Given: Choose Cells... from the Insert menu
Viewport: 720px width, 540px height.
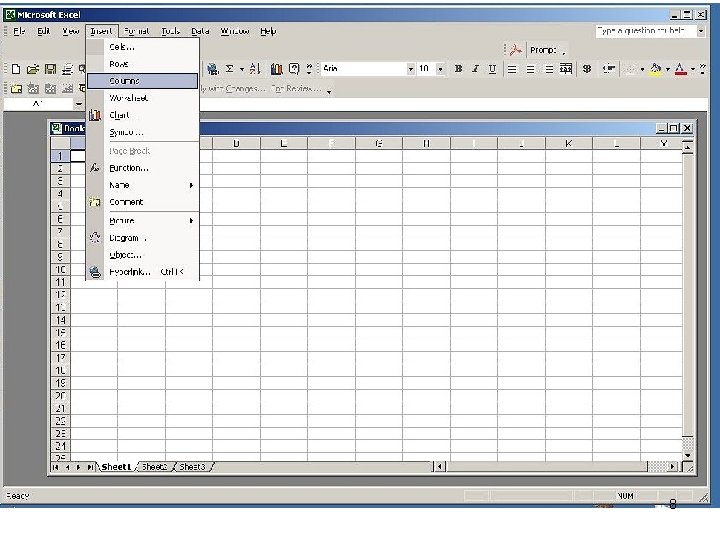Looking at the screenshot, I should [x=143, y=47].
